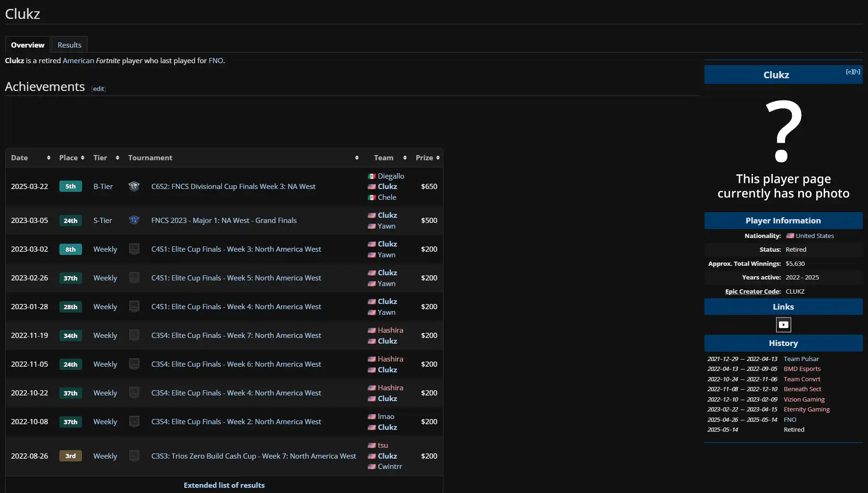The width and height of the screenshot is (868, 493).
Task: Sort the table by Tier column
Action: click(x=106, y=158)
